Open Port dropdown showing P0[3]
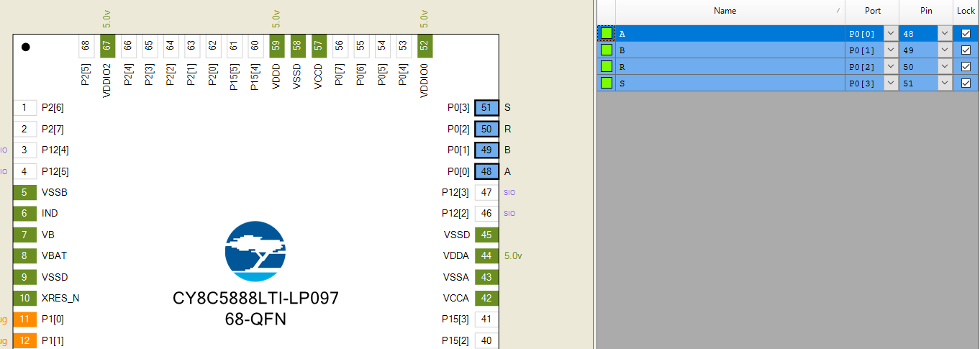980x349 pixels. click(890, 83)
